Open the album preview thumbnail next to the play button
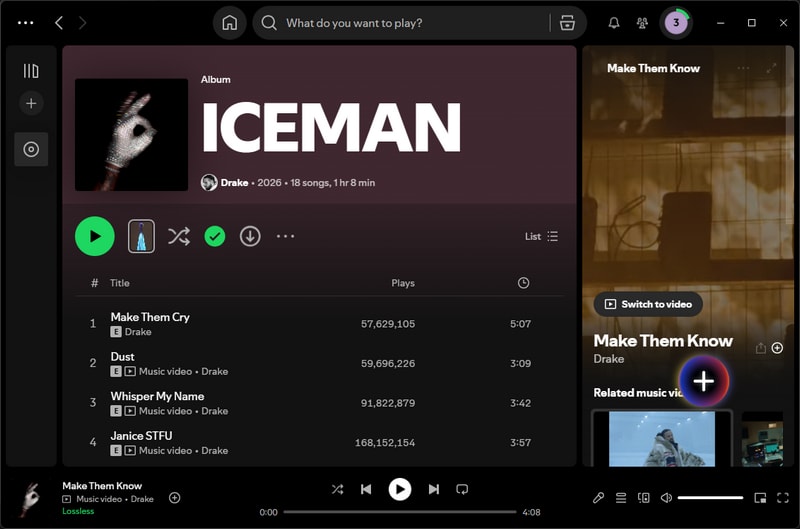 coord(141,236)
